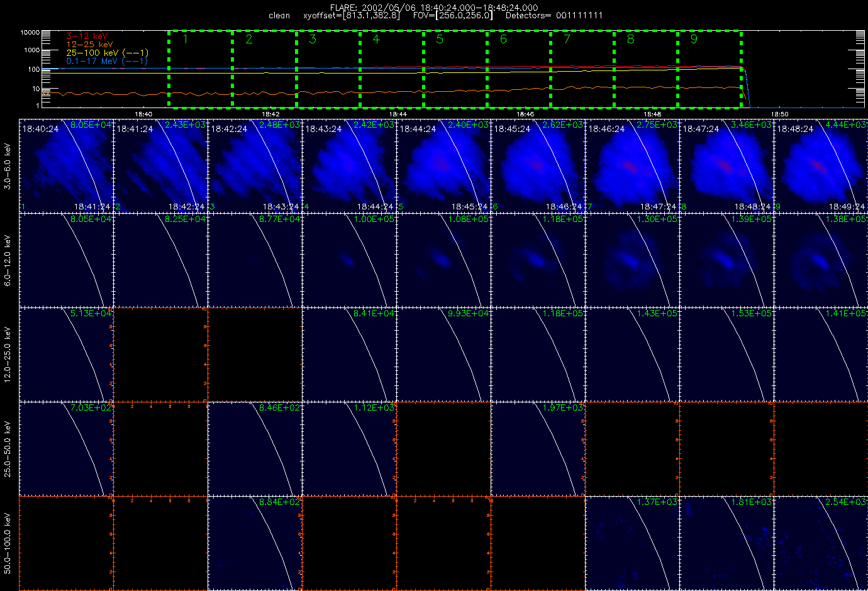The width and height of the screenshot is (868, 591).
Task: Click the 8.25E+04 peak value label
Action: (x=185, y=219)
